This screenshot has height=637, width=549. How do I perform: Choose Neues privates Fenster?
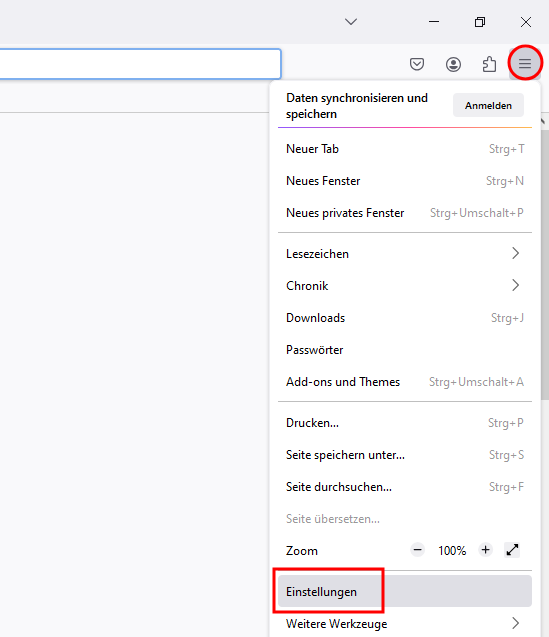[x=405, y=213]
